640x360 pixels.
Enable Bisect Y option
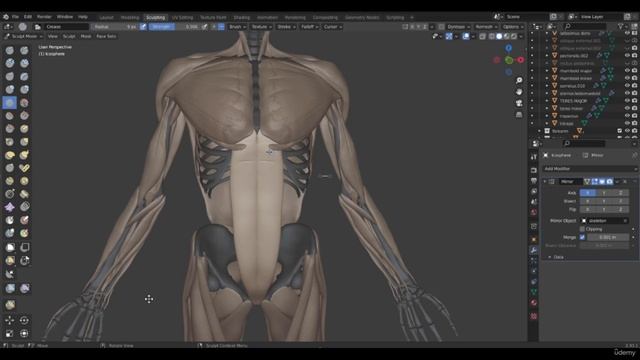click(x=604, y=201)
